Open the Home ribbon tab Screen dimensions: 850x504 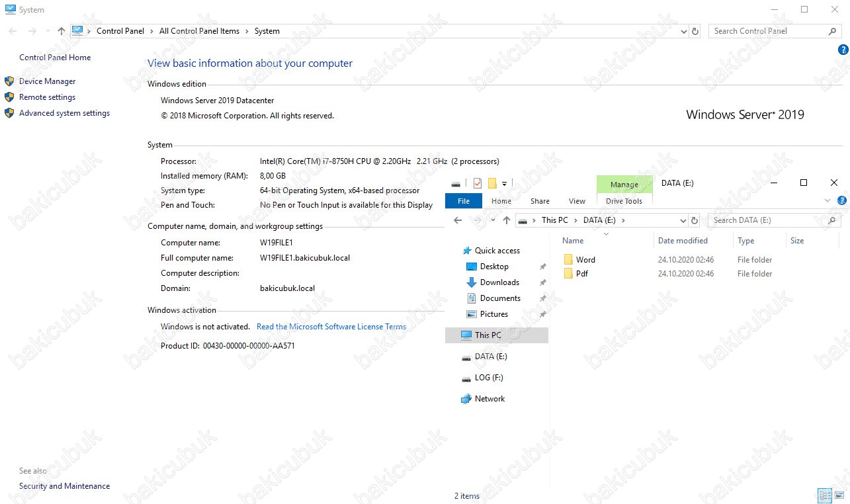tap(501, 201)
